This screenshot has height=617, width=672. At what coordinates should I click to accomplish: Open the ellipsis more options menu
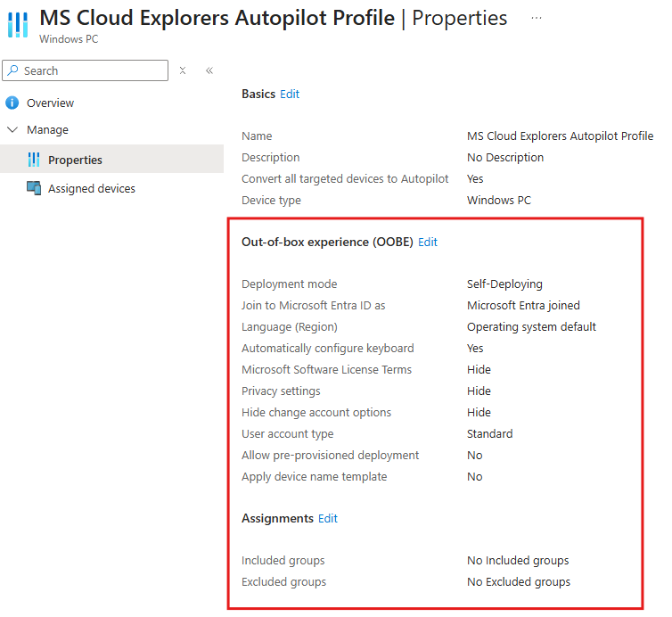536,18
